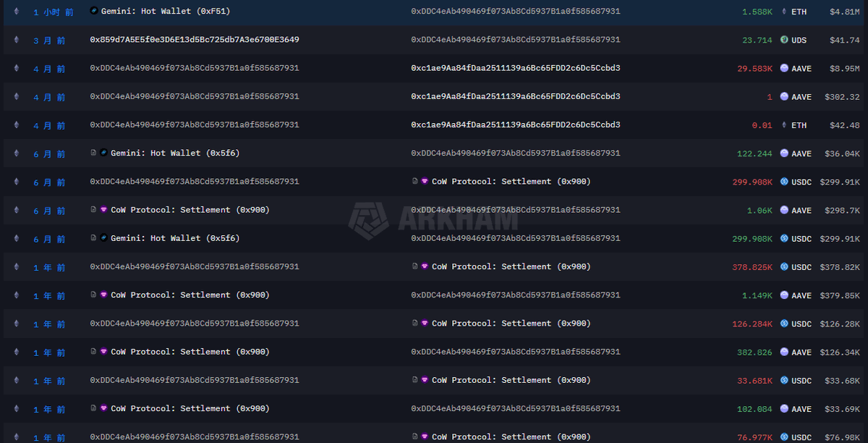
Task: Open the recipient 0xc1ae9Aa84f… in the $302.32 row
Action: (x=516, y=96)
